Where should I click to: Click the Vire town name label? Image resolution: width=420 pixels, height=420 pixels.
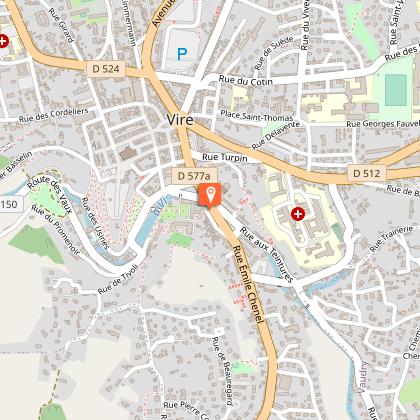[x=180, y=120]
